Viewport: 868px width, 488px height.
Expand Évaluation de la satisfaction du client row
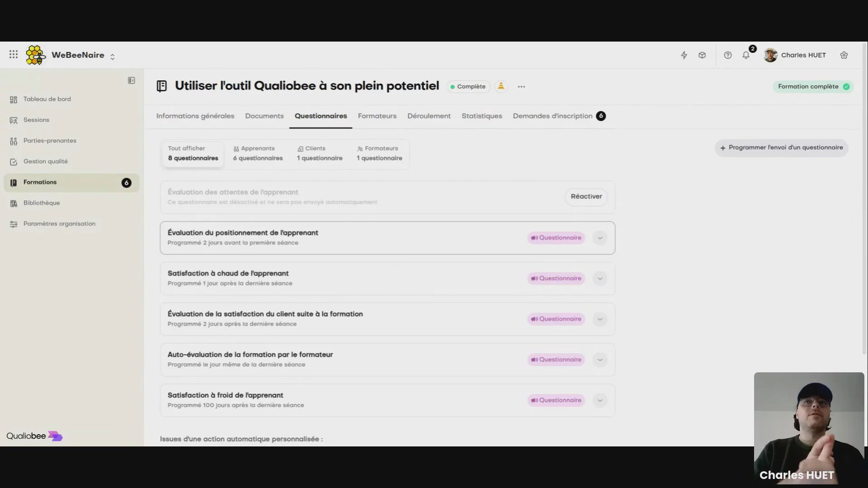tap(600, 319)
